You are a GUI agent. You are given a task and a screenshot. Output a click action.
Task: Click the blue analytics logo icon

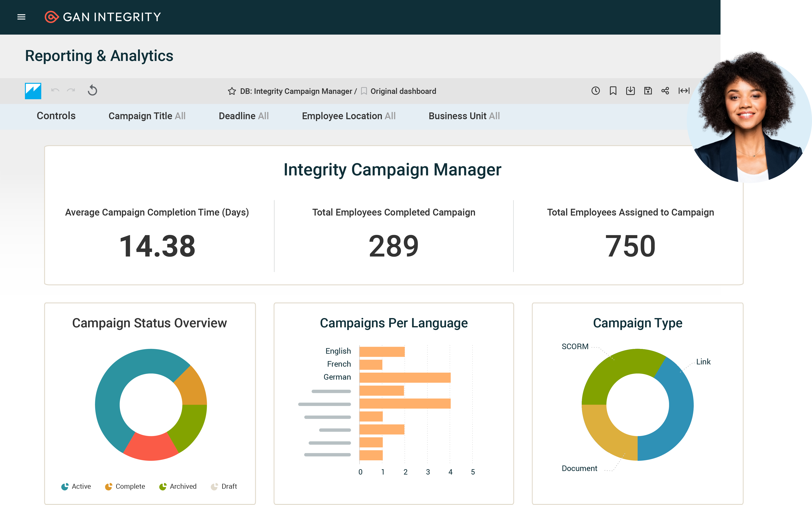(x=33, y=91)
